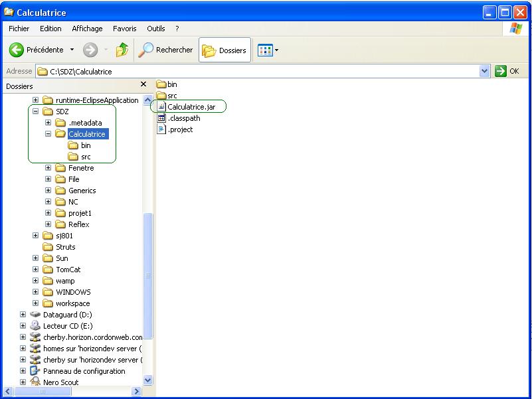Viewport: 532px width, 399px height.
Task: Select the SDZ folder in the tree
Action: pyautogui.click(x=56, y=112)
